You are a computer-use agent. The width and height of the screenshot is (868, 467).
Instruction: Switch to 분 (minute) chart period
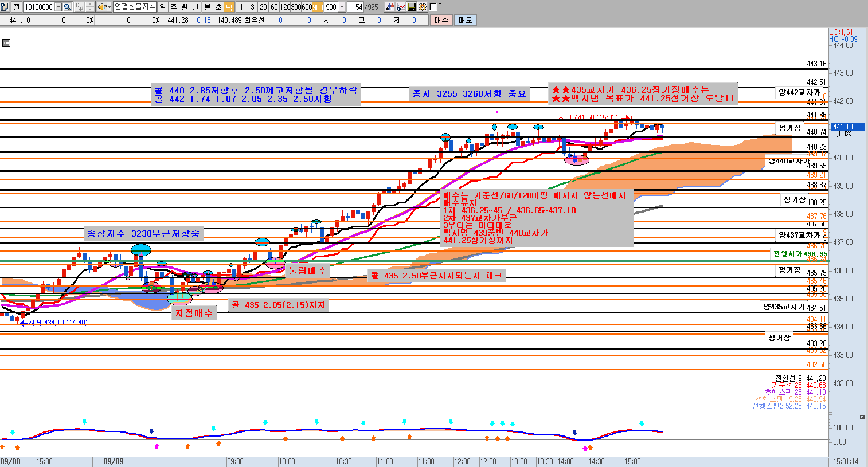tap(207, 7)
